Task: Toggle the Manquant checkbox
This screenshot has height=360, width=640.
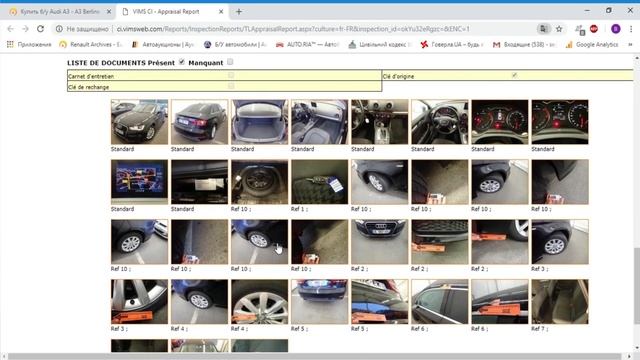Action: coord(230,62)
